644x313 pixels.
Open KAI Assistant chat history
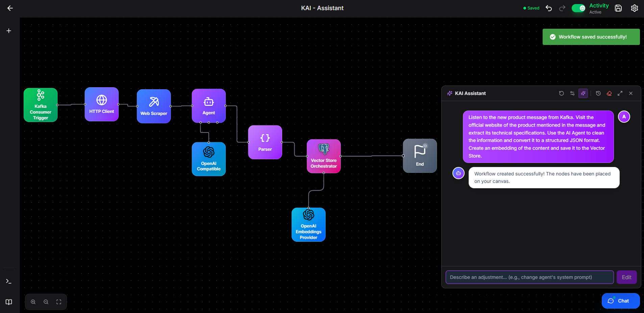pyautogui.click(x=598, y=93)
